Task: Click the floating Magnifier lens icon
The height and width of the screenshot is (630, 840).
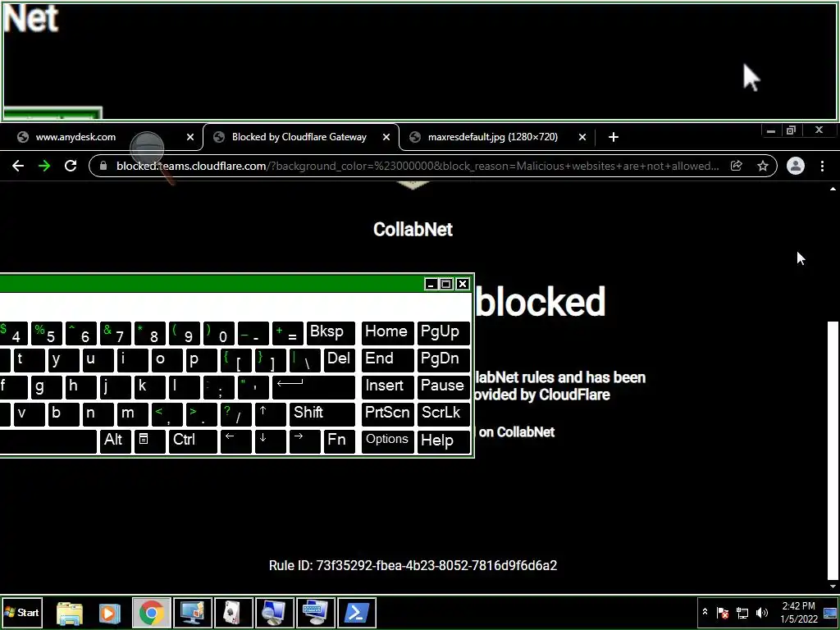Action: tap(147, 147)
